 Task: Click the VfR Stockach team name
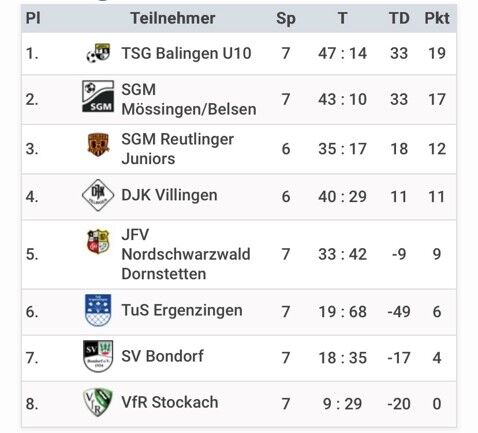pyautogui.click(x=170, y=402)
